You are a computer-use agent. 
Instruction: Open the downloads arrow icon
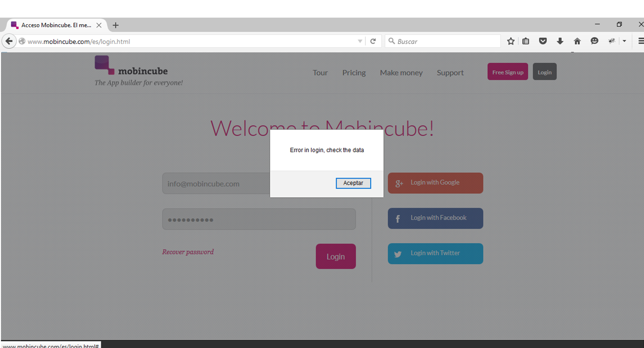(560, 41)
